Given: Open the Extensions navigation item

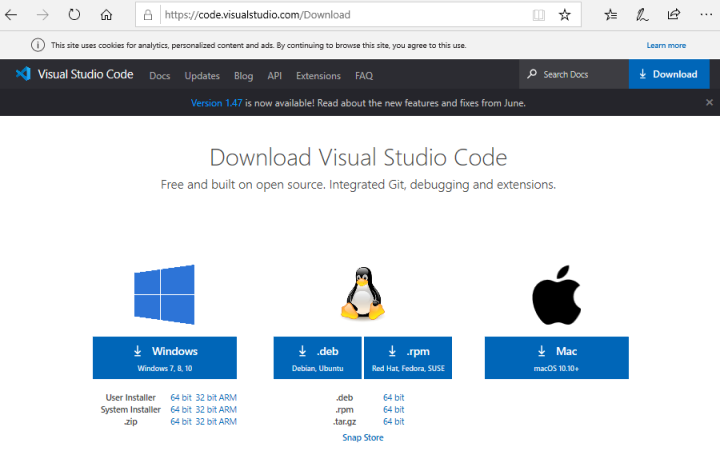Looking at the screenshot, I should 318,76.
